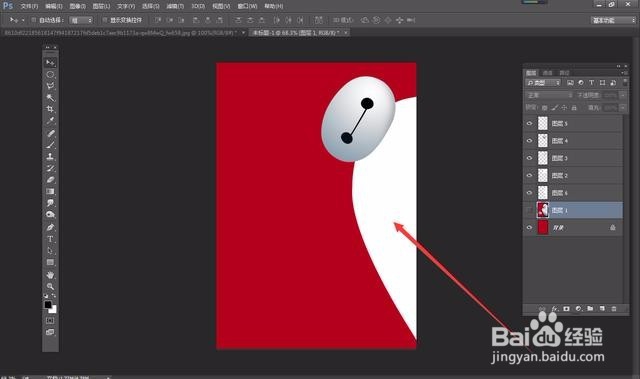
Task: Switch to the 通道 panel tab
Action: point(548,73)
